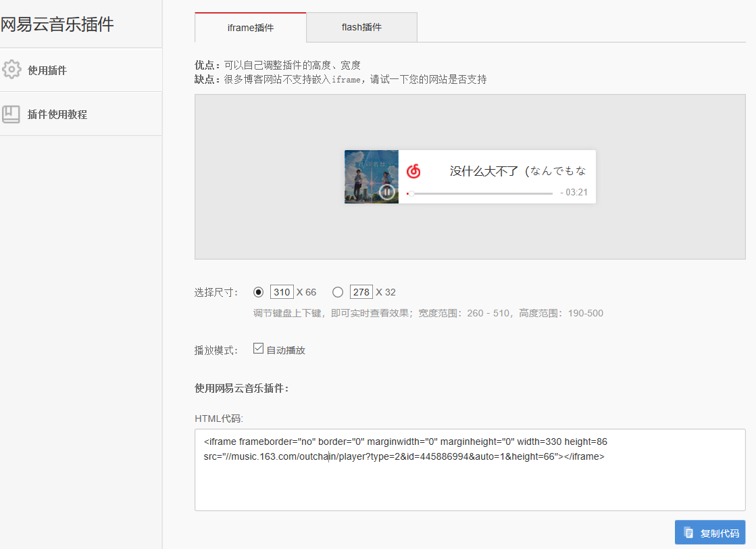Open 插件使用教程 in the sidebar

[81, 114]
